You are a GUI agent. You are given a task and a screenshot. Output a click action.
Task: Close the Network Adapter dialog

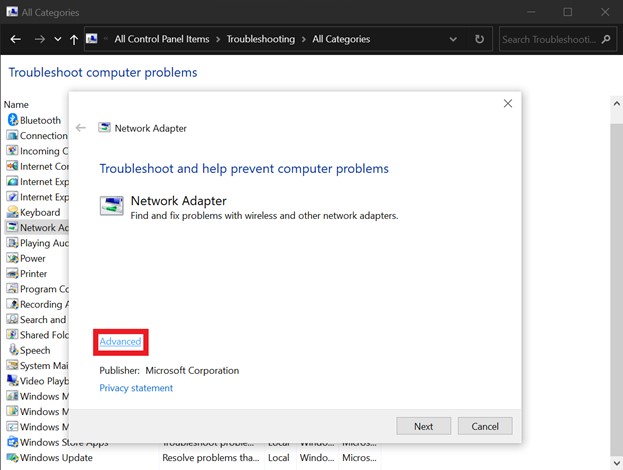pos(508,104)
